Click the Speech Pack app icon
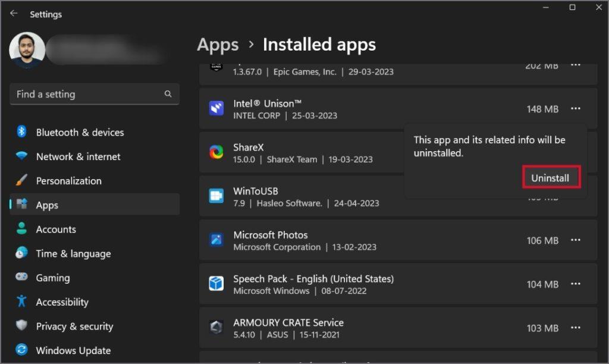 [216, 284]
